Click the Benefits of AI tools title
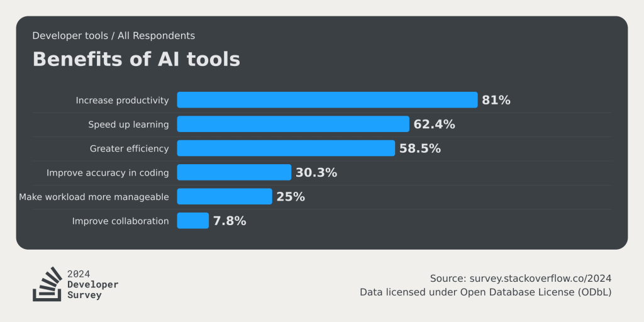 point(136,59)
